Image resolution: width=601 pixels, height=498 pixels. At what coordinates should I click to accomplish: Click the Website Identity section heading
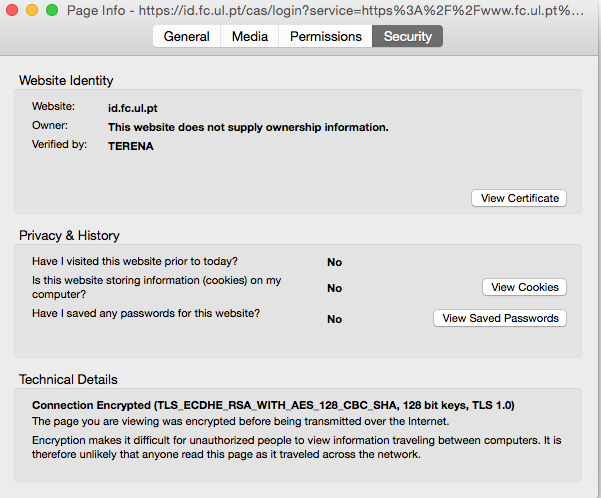coord(66,80)
